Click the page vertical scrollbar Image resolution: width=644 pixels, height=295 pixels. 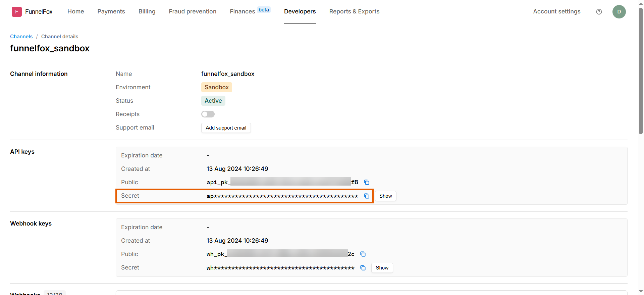(x=641, y=70)
